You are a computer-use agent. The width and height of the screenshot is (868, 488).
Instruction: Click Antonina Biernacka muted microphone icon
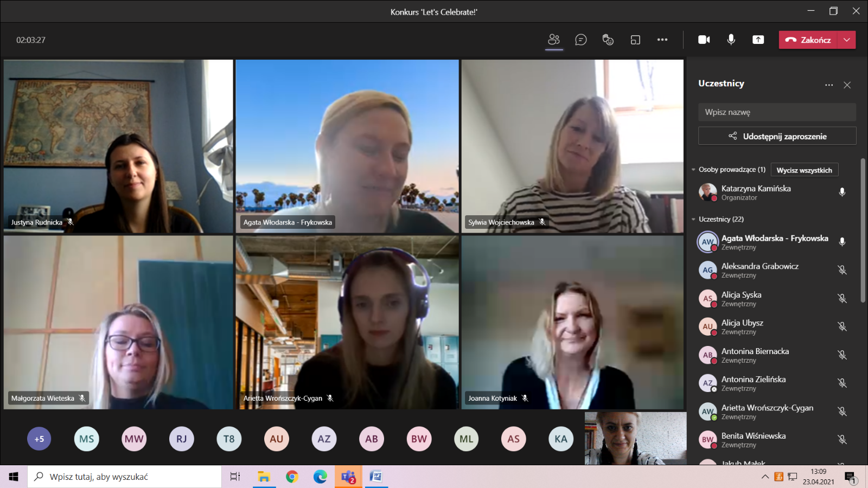tap(842, 355)
